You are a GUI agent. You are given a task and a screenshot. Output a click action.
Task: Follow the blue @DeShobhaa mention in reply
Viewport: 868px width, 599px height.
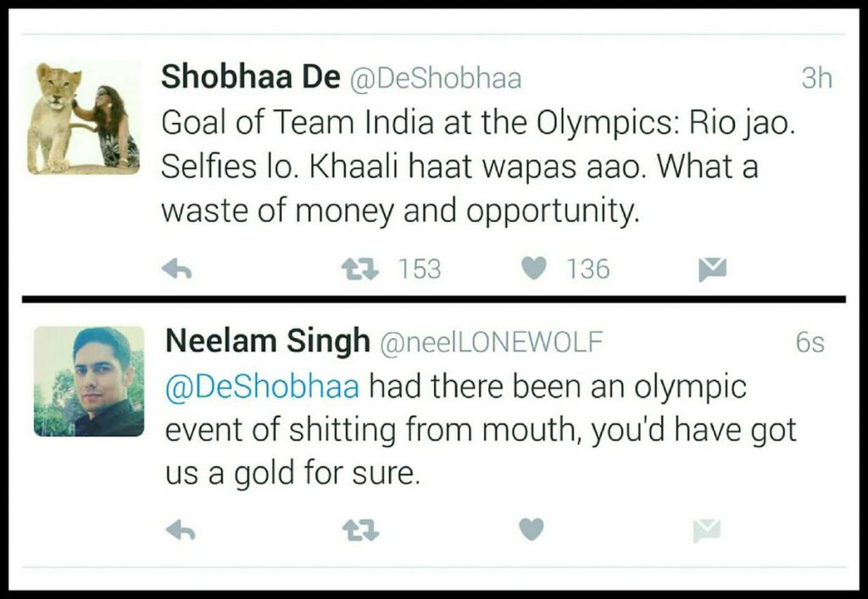[263, 386]
